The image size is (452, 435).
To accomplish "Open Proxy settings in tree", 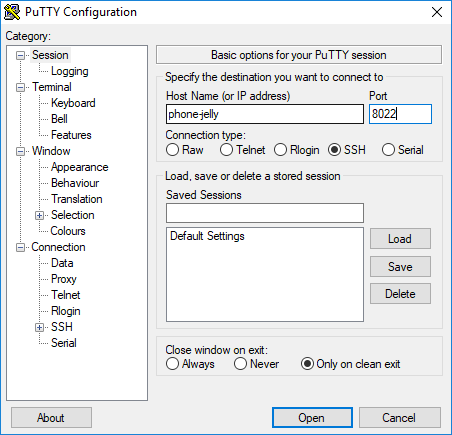I will point(64,279).
